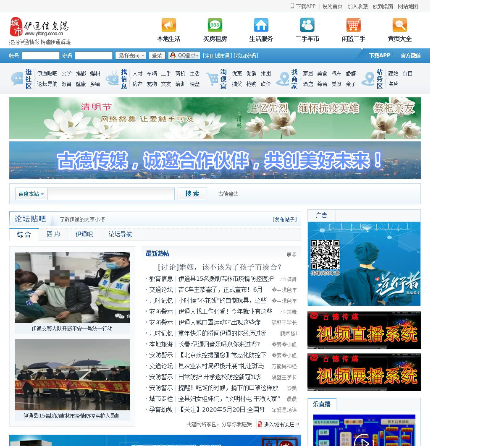Click 加入收藏 in the top bar
The width and height of the screenshot is (504, 446).
357,6
